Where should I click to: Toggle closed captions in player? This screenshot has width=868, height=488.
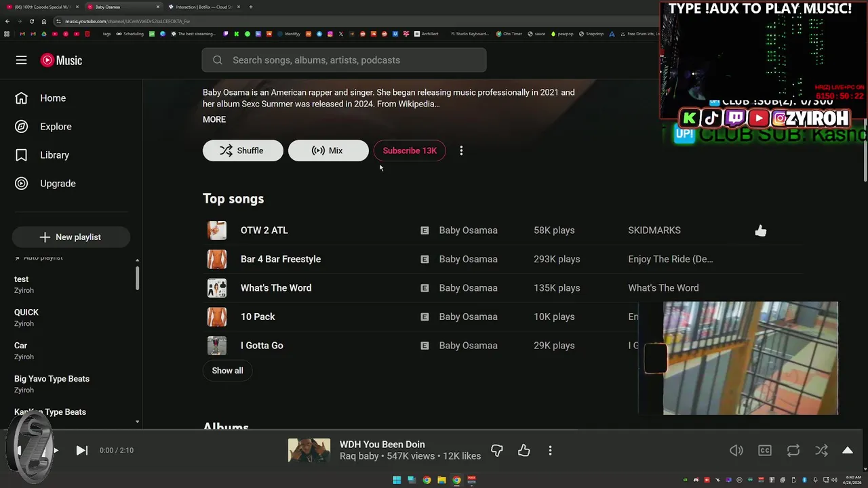[765, 450]
